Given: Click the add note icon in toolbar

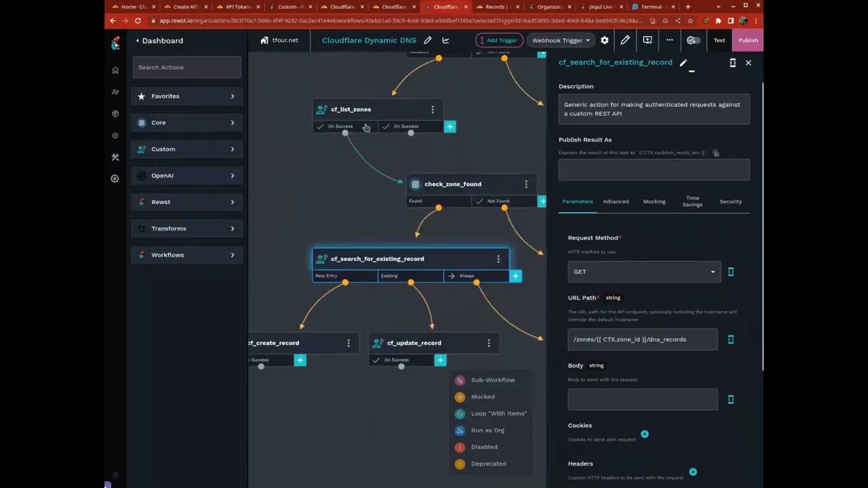Looking at the screenshot, I should pyautogui.click(x=647, y=40).
